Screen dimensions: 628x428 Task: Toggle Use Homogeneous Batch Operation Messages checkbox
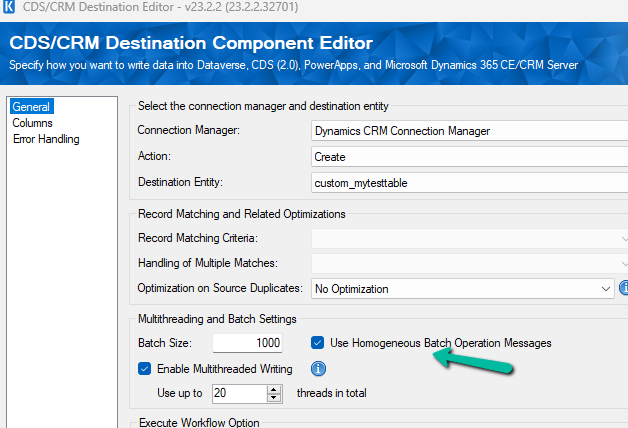coord(317,343)
